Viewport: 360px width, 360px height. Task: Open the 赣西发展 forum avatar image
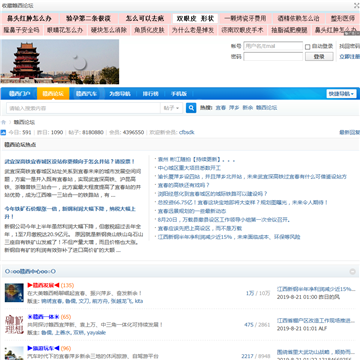pos(14,293)
